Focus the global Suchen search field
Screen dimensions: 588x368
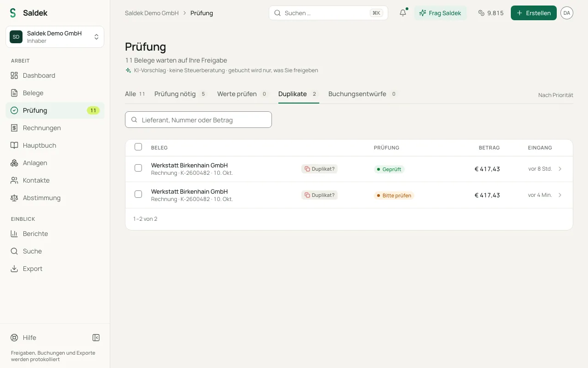click(328, 13)
